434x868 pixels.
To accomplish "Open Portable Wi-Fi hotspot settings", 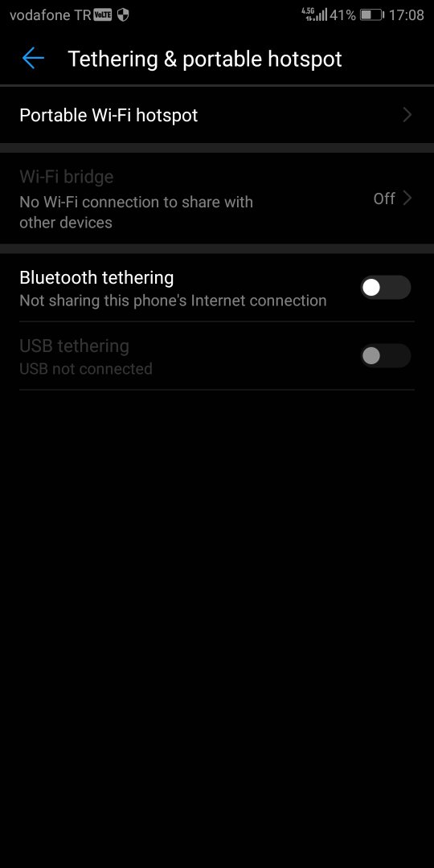I will (217, 115).
